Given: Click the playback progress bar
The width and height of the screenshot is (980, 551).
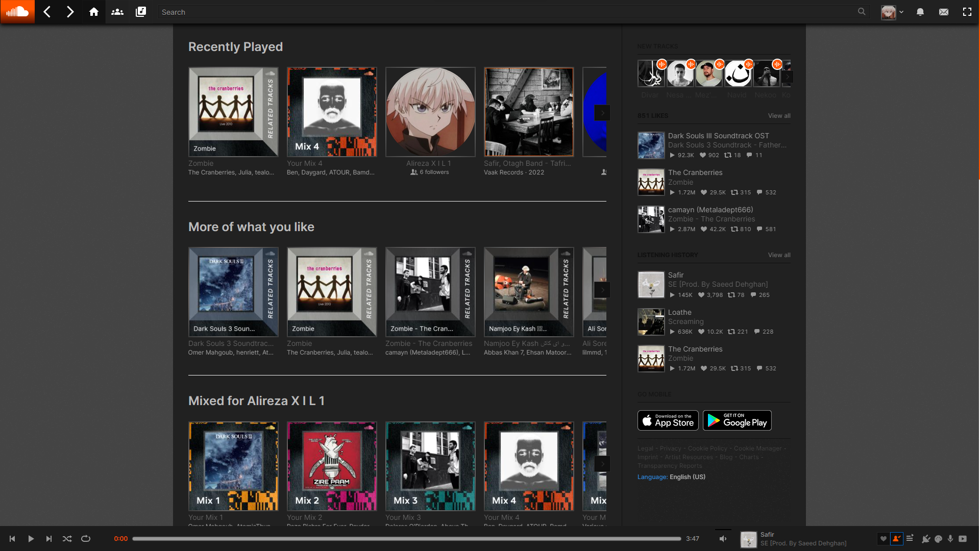Looking at the screenshot, I should tap(406, 539).
